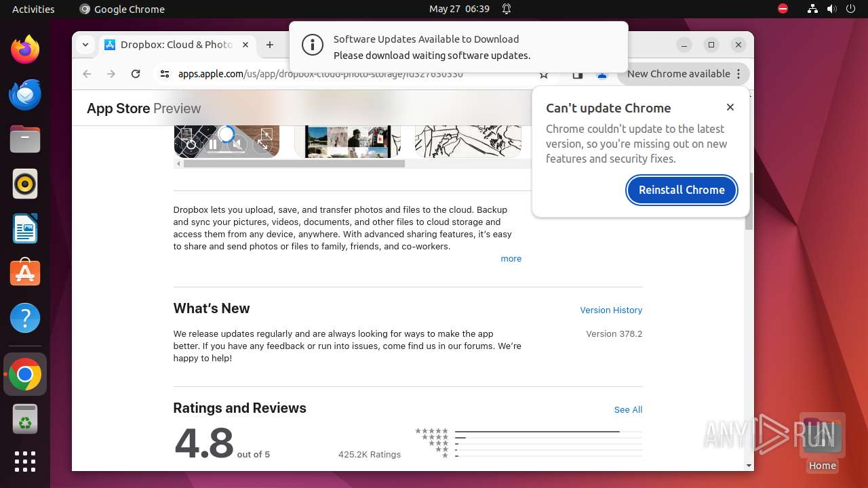This screenshot has height=488, width=868.
Task: Pause the app preview video
Action: [x=213, y=144]
